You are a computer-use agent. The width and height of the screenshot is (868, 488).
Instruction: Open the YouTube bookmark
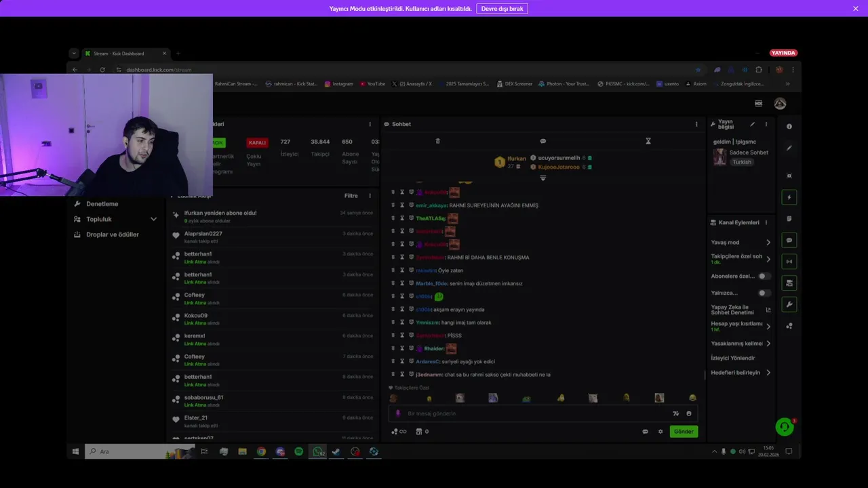coord(372,84)
